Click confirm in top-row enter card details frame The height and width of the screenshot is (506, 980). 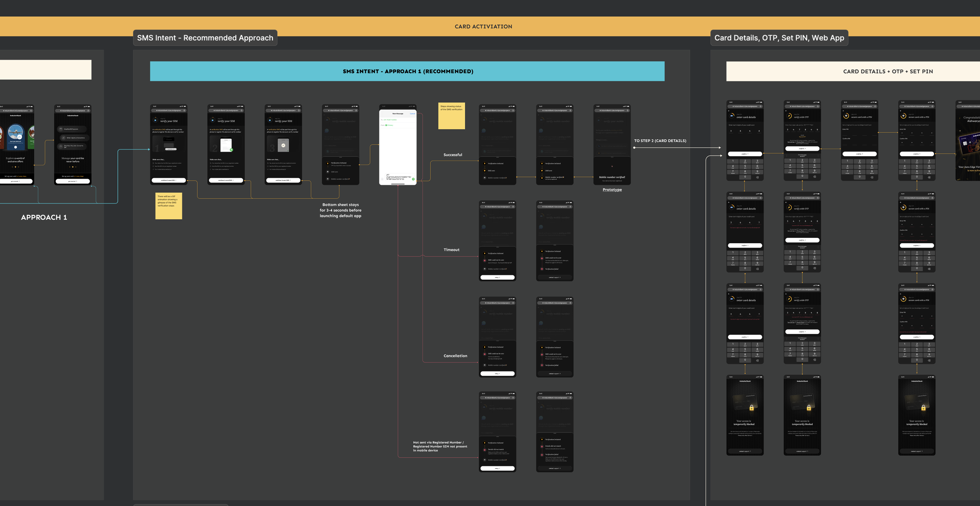coord(745,154)
